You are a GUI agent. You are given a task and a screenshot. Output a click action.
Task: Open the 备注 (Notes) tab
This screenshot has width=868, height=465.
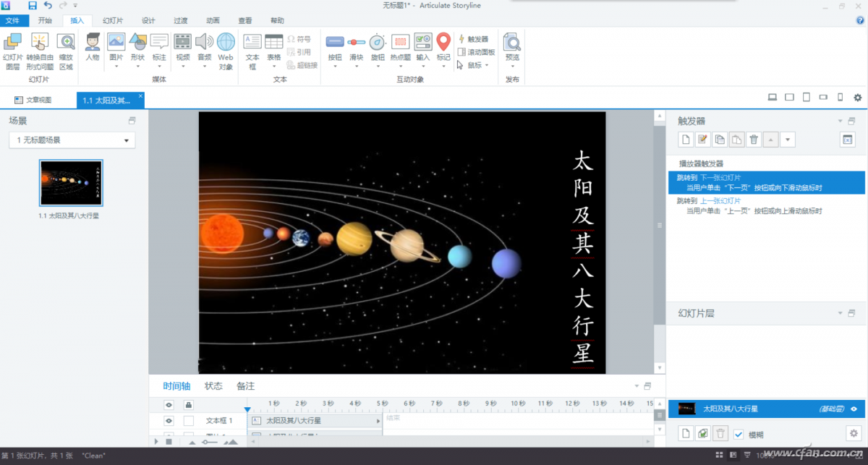click(245, 386)
